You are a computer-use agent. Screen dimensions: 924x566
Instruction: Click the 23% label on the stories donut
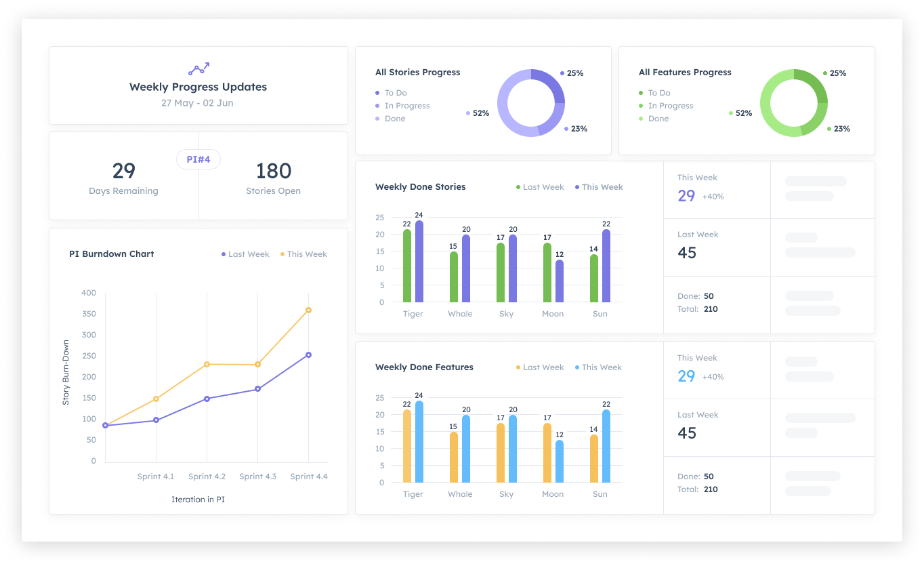pos(576,129)
